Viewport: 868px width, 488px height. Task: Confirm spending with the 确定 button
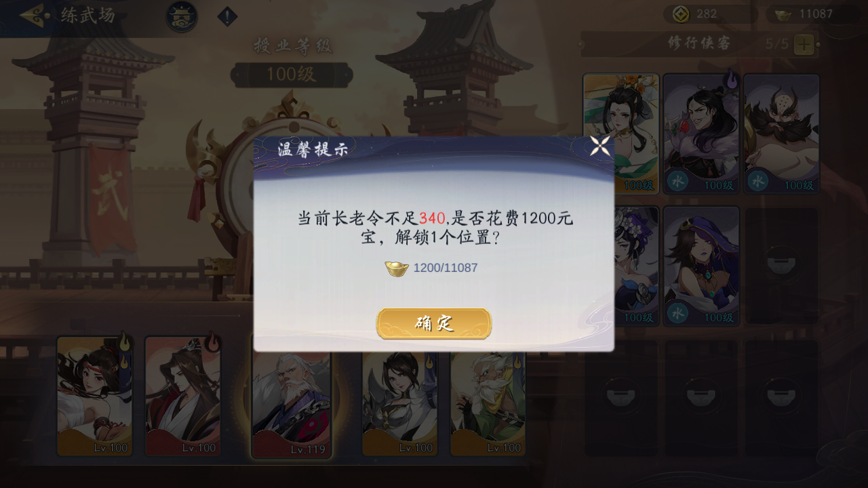[x=434, y=324]
